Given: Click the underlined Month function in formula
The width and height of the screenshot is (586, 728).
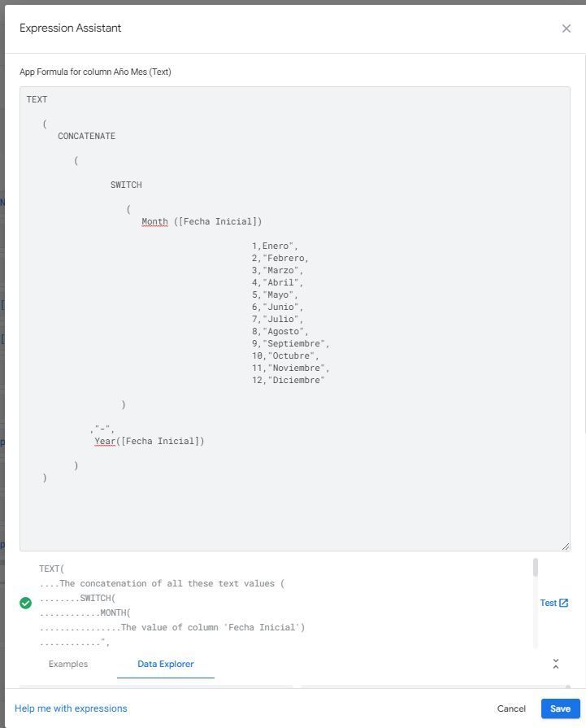Looking at the screenshot, I should click(x=154, y=221).
